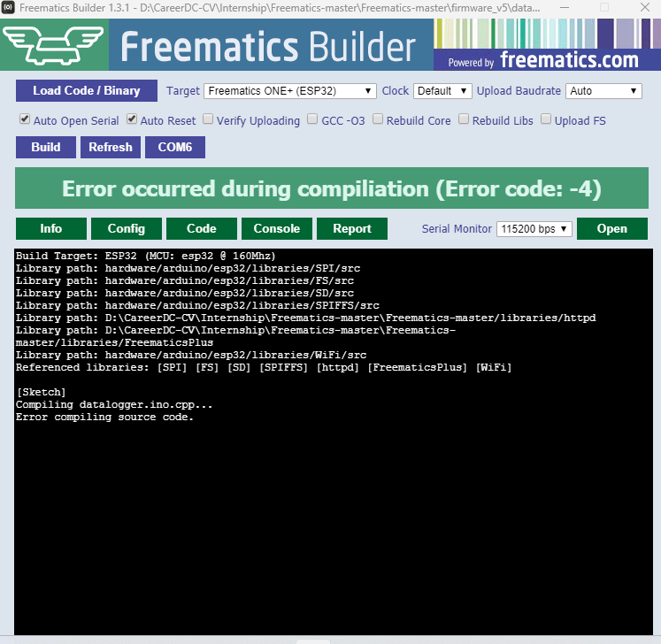Click Load Code / Binary button
The image size is (661, 644).
(87, 90)
